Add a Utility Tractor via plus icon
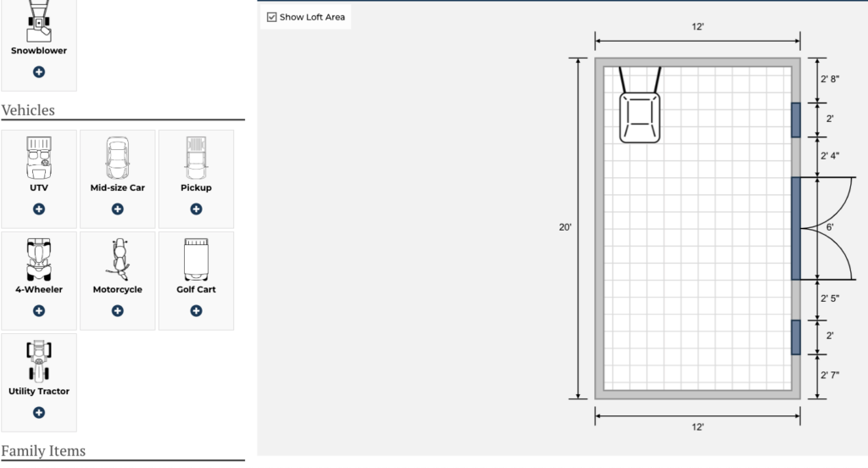Screen dimensions: 868x468 [x=39, y=413]
